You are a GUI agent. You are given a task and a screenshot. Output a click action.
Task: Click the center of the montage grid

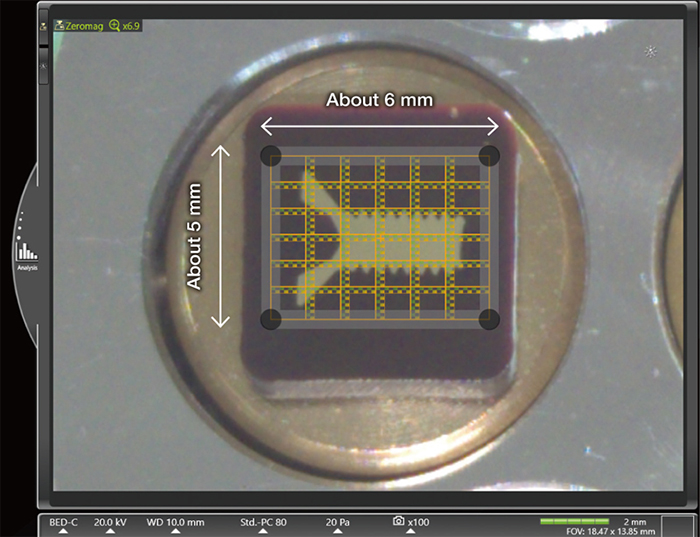point(379,237)
